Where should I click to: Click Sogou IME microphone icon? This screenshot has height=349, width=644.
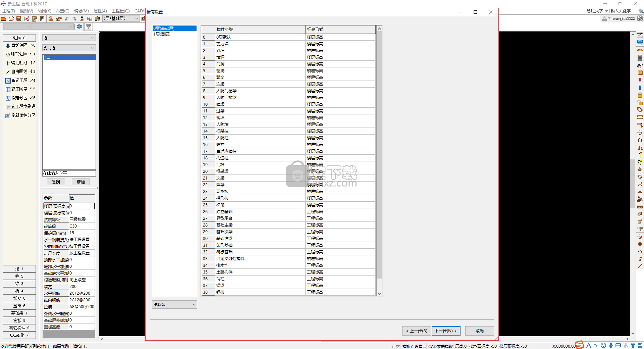(x=611, y=345)
